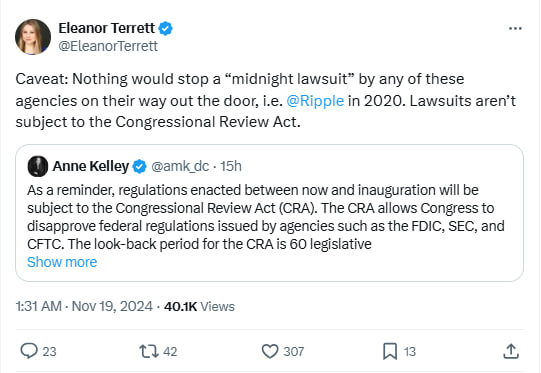Screen dimensions: 541x373
Task: Open Anne Kelley's small avatar
Action: [x=38, y=166]
